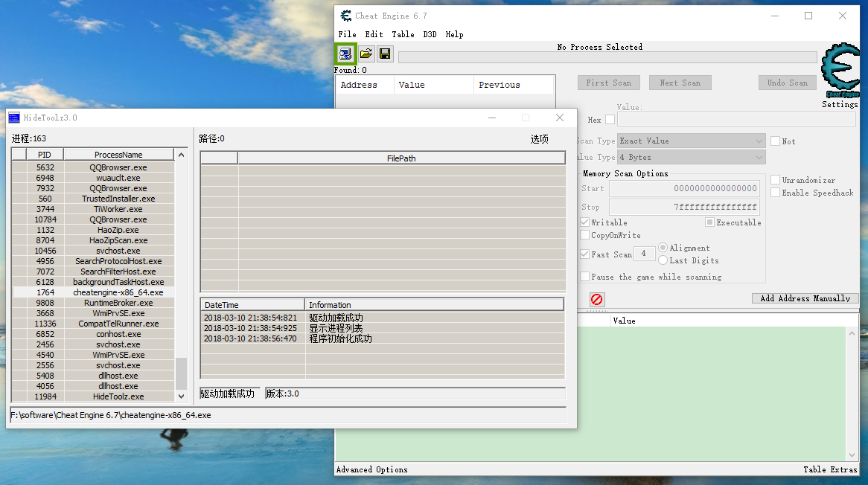
Task: Select the Alignment radio button
Action: tap(663, 247)
